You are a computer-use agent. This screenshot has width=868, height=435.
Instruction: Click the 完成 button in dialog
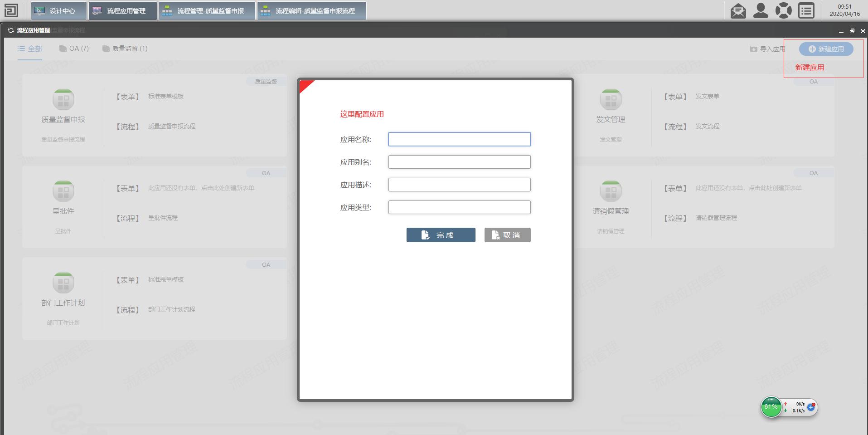pyautogui.click(x=441, y=235)
